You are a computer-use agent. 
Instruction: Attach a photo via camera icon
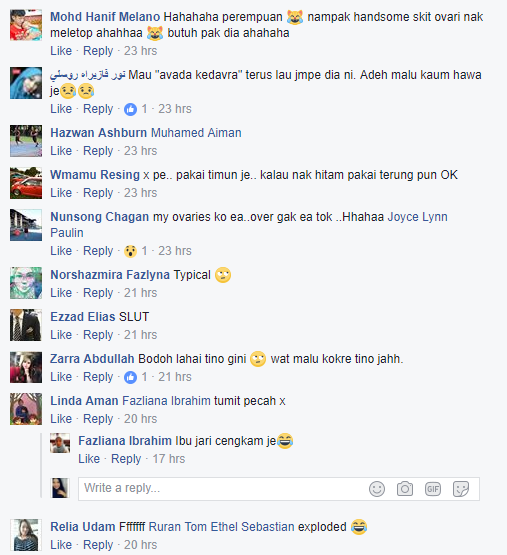tap(405, 489)
